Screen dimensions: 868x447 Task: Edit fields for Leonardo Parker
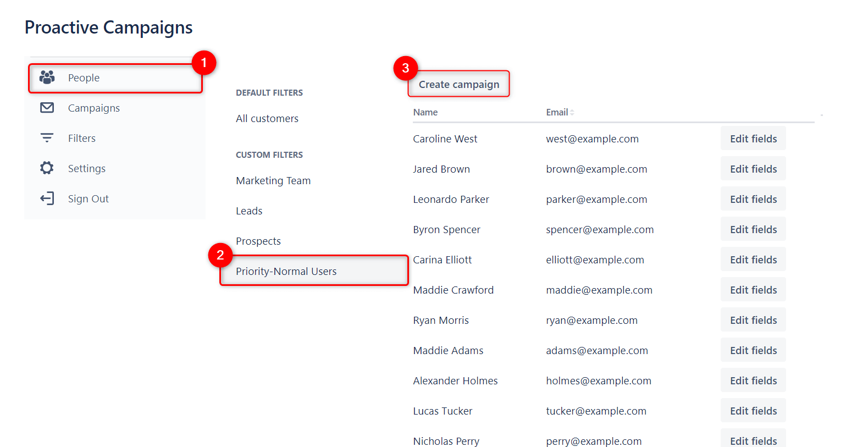tap(753, 199)
